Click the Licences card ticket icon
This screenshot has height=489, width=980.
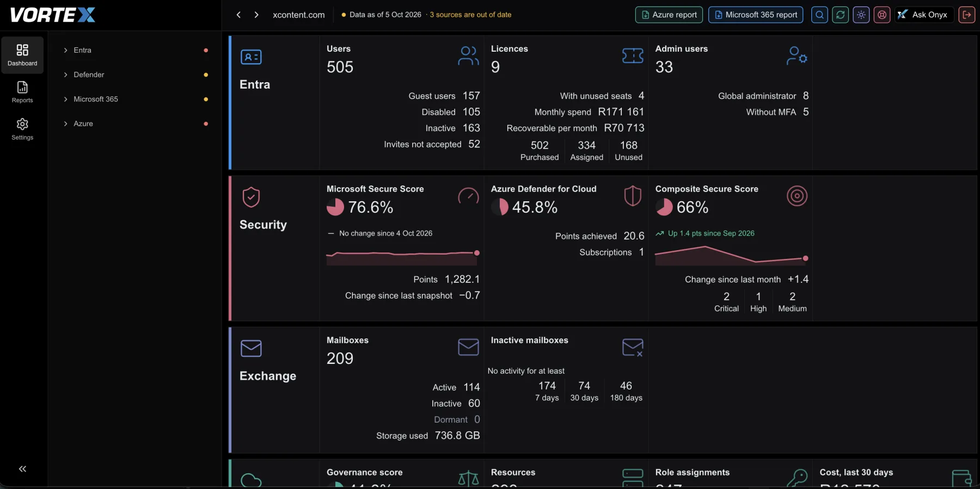(x=633, y=55)
